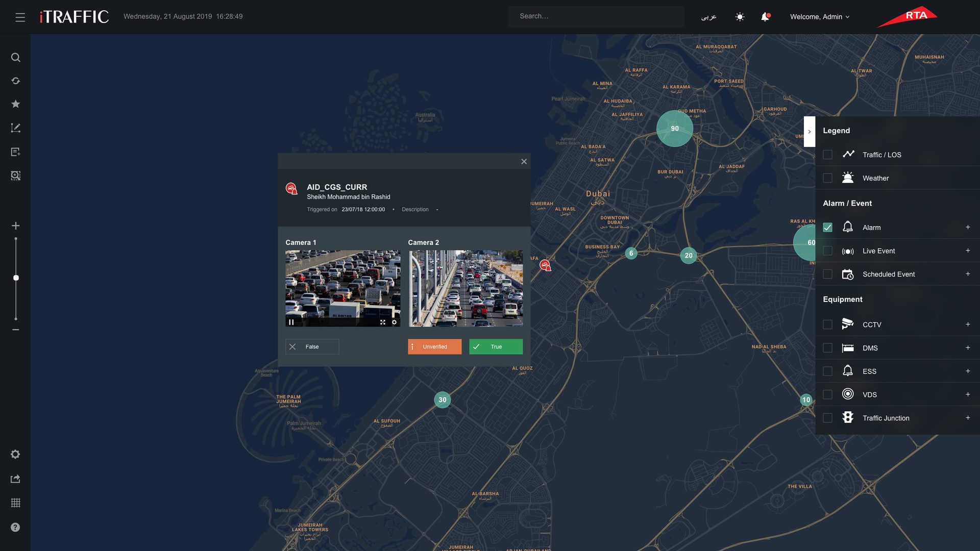
Task: Mark alarm as False
Action: coord(312,346)
